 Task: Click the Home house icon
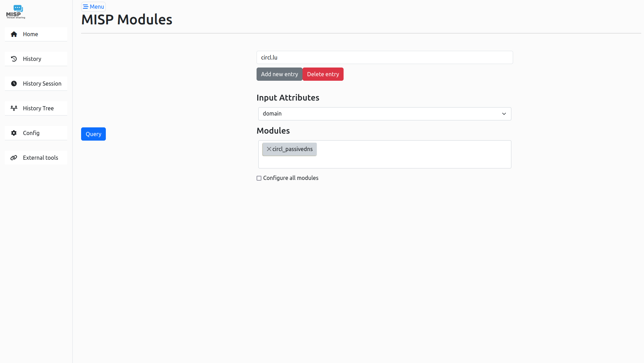coord(14,34)
